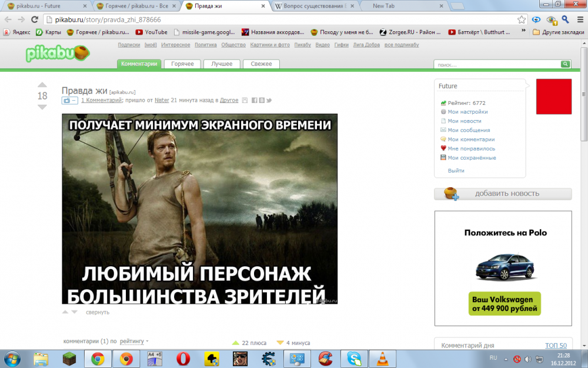The width and height of the screenshot is (588, 368).
Task: Switch to 'pikabu.ru - Future' browser tab
Action: click(47, 6)
